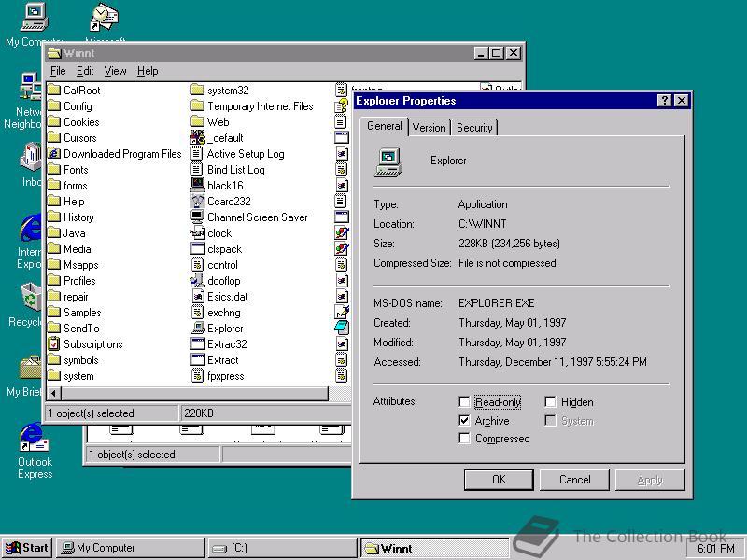Open the My Computer desktop icon
Image resolution: width=747 pixels, height=560 pixels.
(x=35, y=25)
